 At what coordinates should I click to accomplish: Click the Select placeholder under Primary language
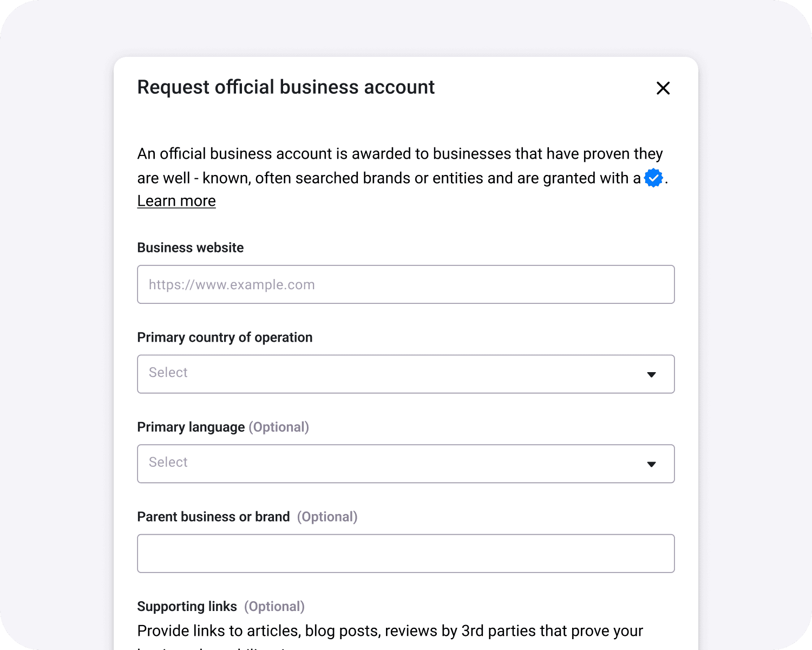pyautogui.click(x=168, y=462)
